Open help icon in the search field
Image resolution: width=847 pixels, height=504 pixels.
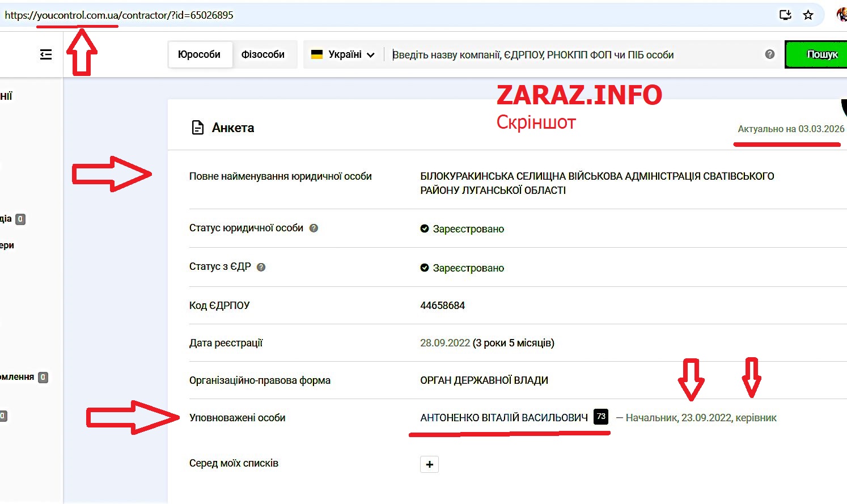tap(769, 54)
